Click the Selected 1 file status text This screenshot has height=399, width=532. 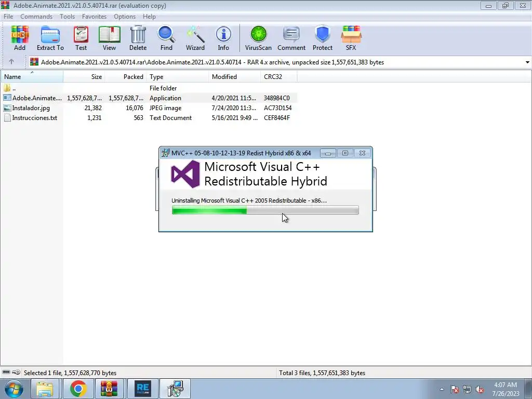tap(70, 373)
